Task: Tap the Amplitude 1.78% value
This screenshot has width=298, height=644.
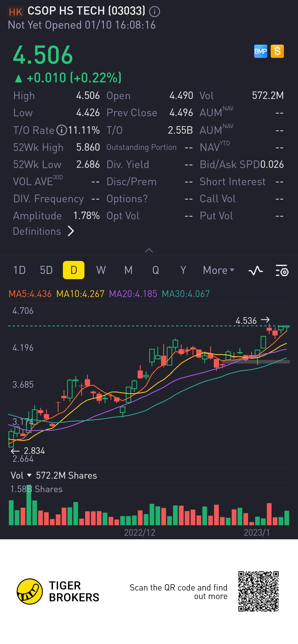Action: point(86,215)
